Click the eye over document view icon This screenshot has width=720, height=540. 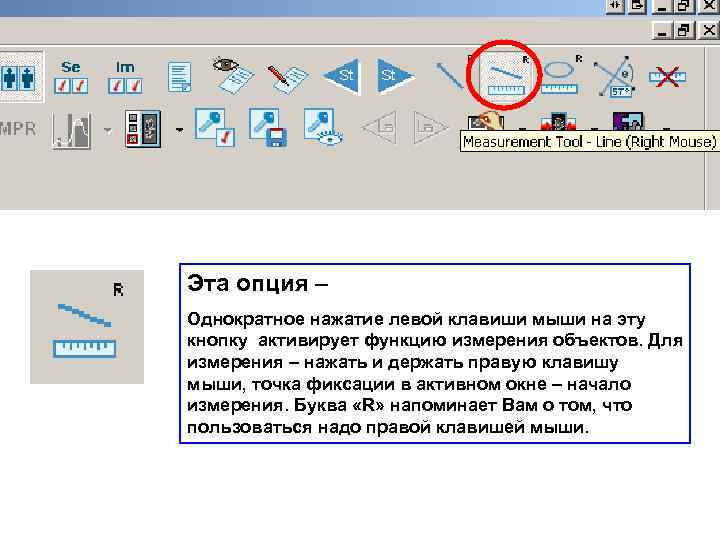pyautogui.click(x=232, y=76)
